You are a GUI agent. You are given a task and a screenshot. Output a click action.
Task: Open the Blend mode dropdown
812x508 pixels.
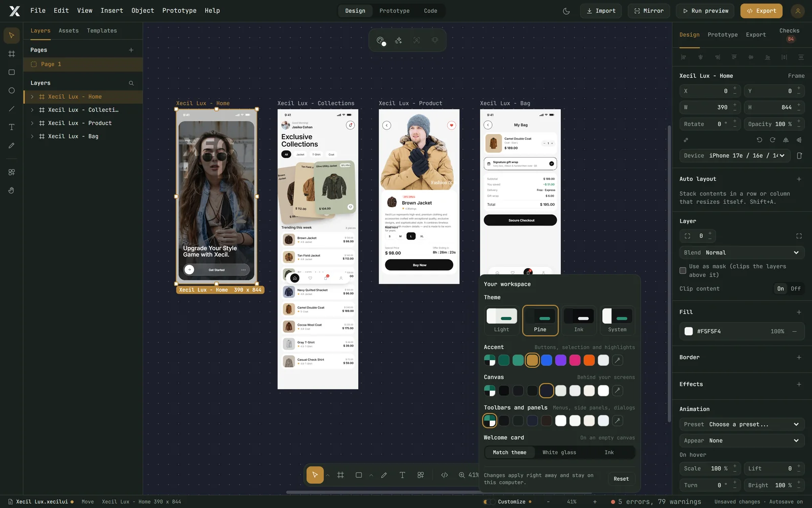click(742, 252)
